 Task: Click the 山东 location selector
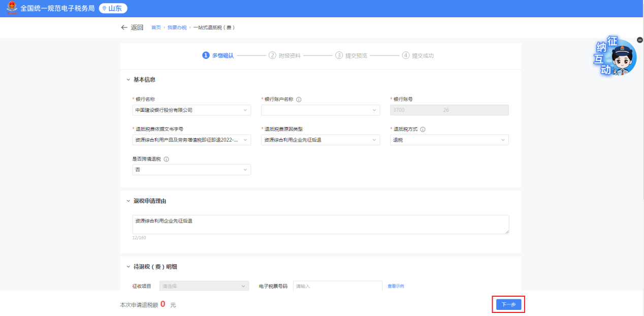(113, 9)
